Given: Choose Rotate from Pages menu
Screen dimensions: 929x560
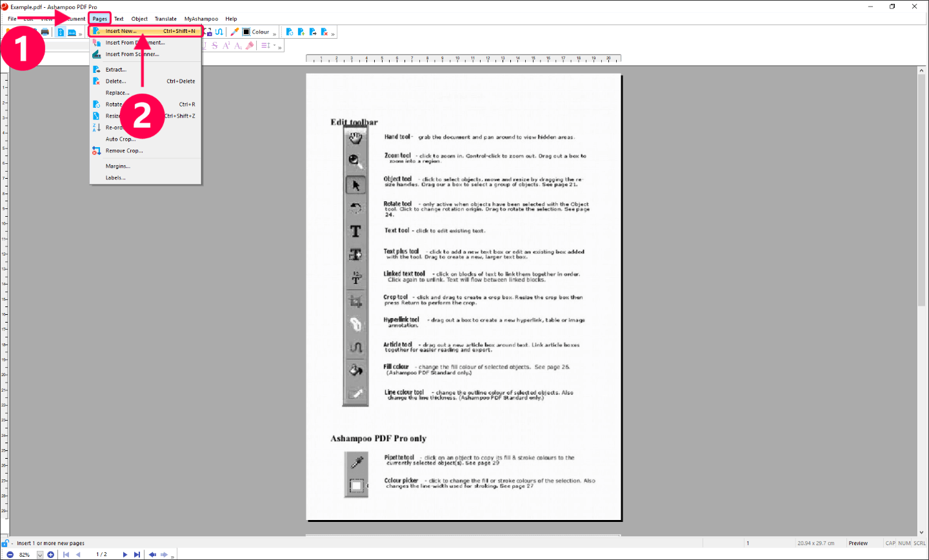Looking at the screenshot, I should pyautogui.click(x=146, y=105).
